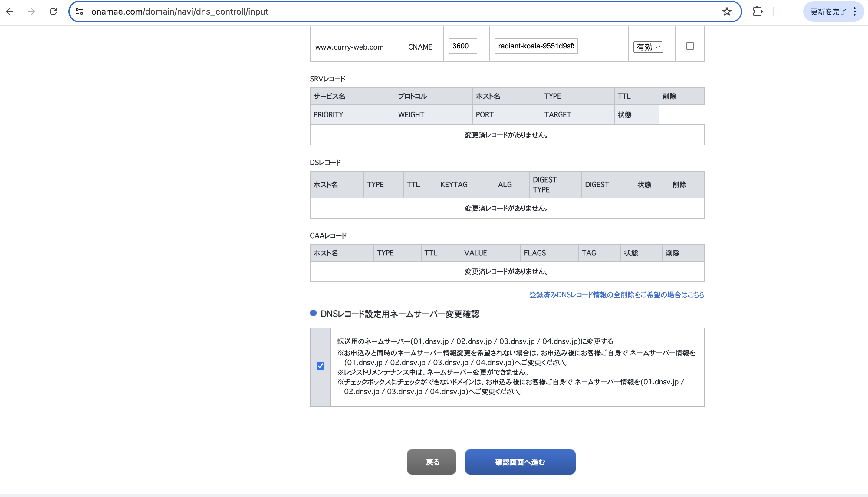868x497 pixels.
Task: Open site information icon in address bar
Action: (x=79, y=12)
